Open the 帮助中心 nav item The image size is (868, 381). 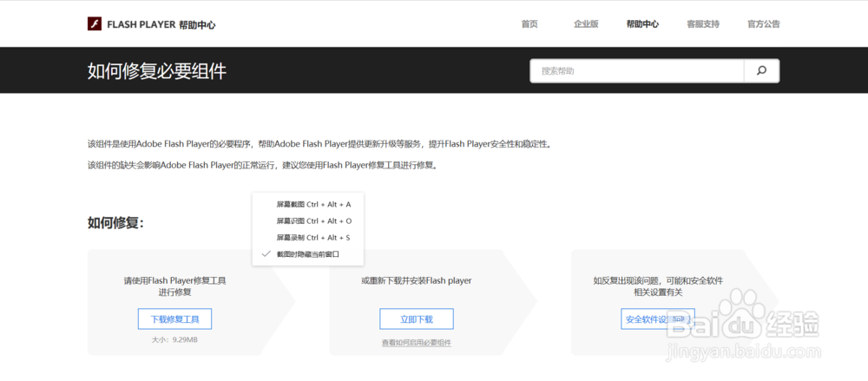pos(642,23)
